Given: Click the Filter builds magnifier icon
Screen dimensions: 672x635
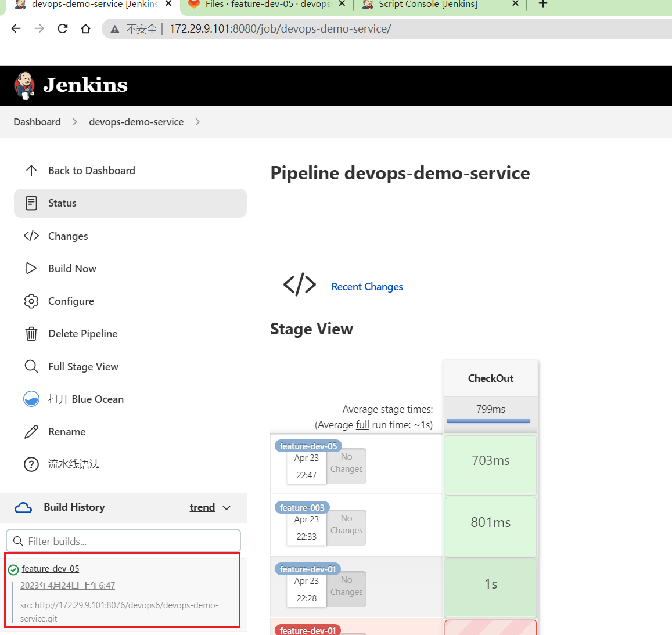Looking at the screenshot, I should (x=18, y=541).
